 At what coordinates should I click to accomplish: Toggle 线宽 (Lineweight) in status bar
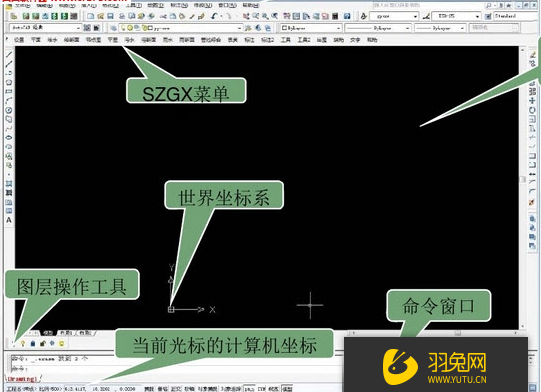(x=274, y=389)
